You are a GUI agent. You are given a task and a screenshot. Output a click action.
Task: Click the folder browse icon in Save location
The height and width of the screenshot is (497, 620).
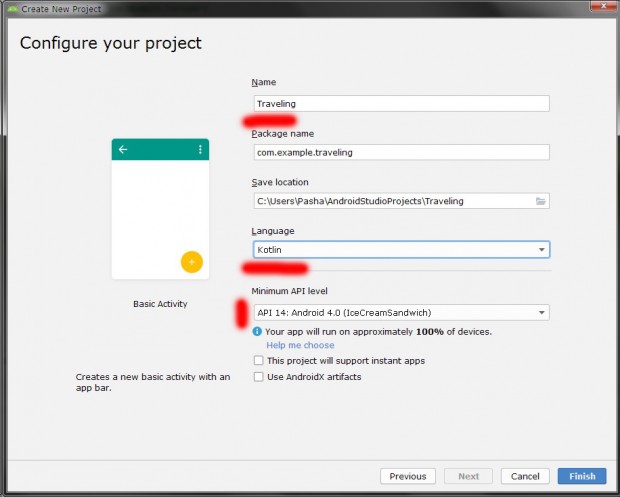pyautogui.click(x=541, y=201)
